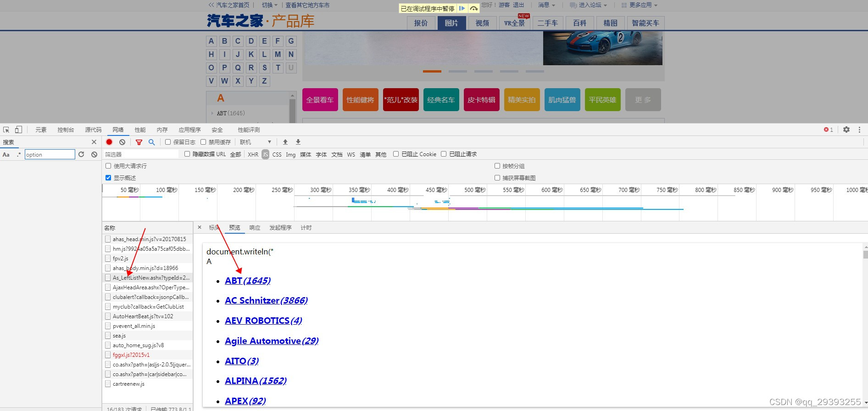Screen dimensions: 868x411
Task: Select letter A in brand index
Action: (211, 41)
